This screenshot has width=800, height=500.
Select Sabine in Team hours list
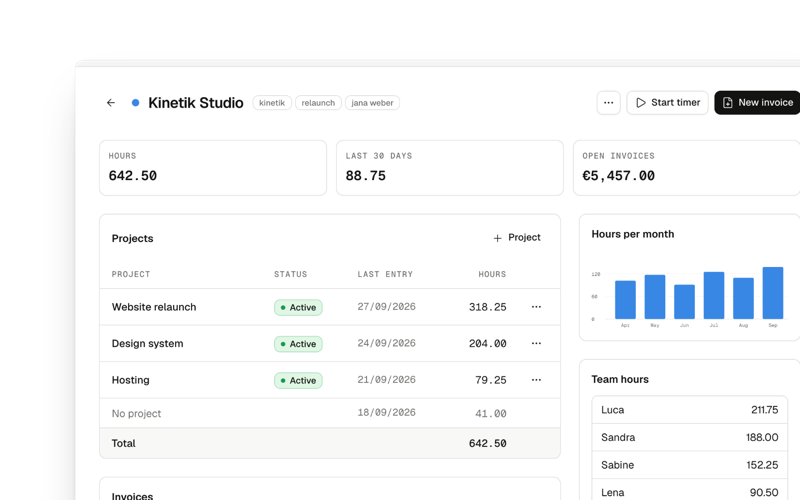coord(689,465)
